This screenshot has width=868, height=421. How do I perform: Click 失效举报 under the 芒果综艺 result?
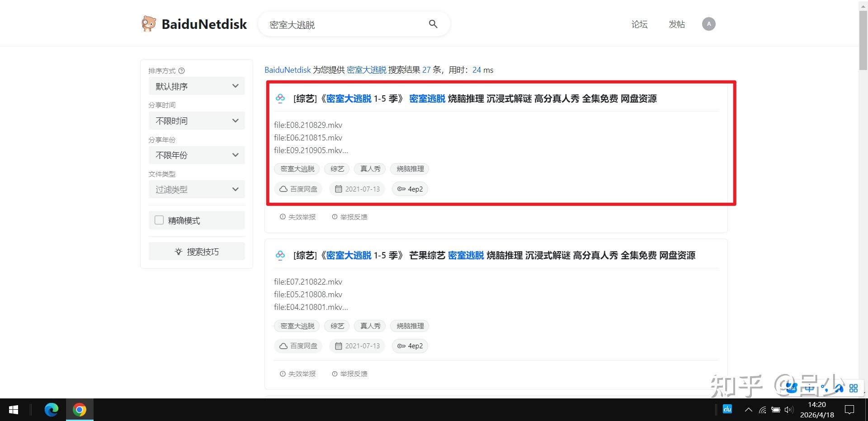tap(298, 374)
